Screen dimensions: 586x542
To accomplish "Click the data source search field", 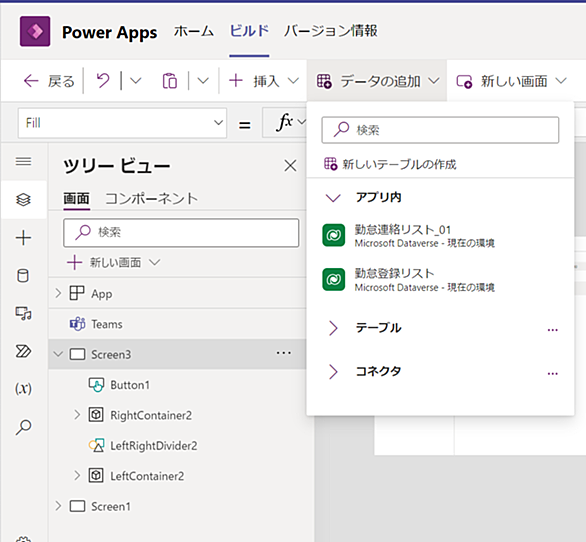I will click(440, 130).
